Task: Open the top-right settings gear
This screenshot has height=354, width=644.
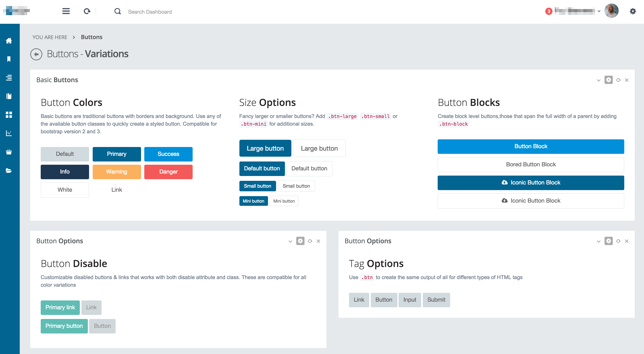Action: [x=633, y=11]
